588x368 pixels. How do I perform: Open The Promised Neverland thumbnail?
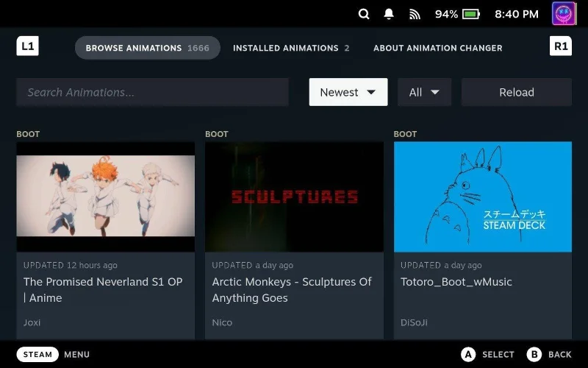(x=105, y=197)
